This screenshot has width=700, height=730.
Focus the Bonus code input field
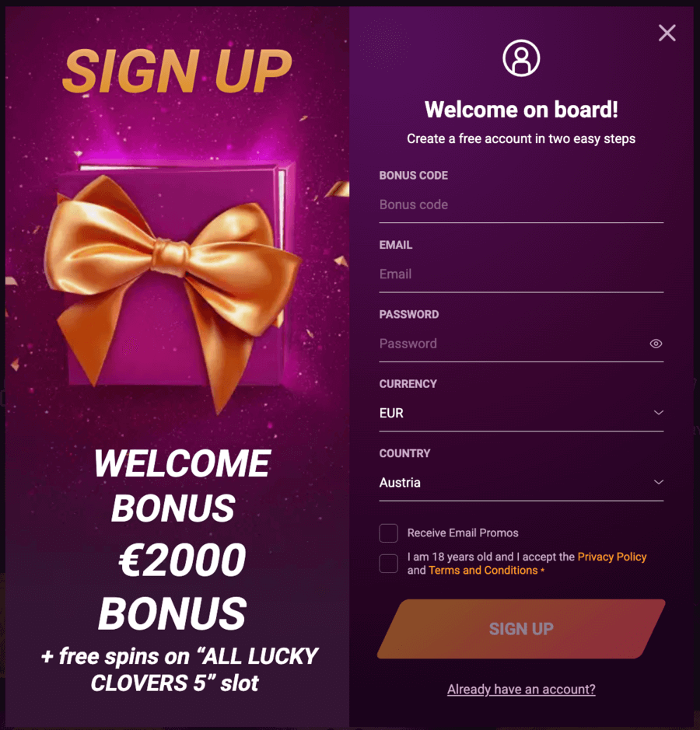[x=521, y=204]
